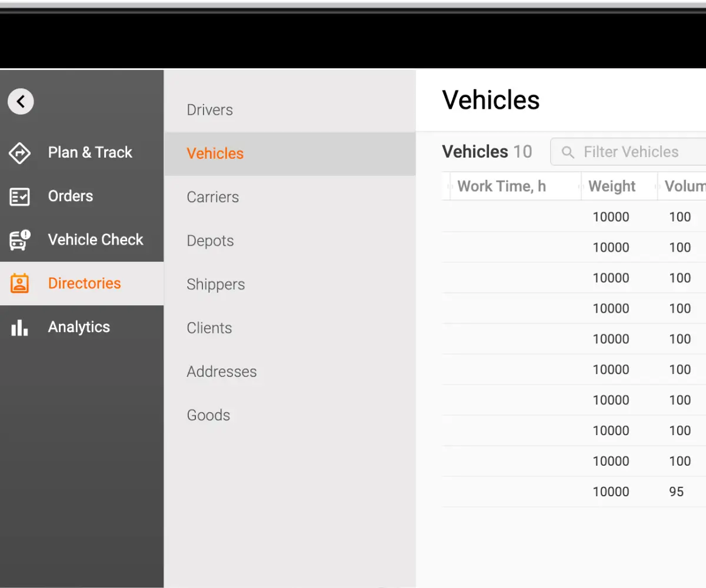
Task: Select the Vehicles directory
Action: pyautogui.click(x=290, y=153)
